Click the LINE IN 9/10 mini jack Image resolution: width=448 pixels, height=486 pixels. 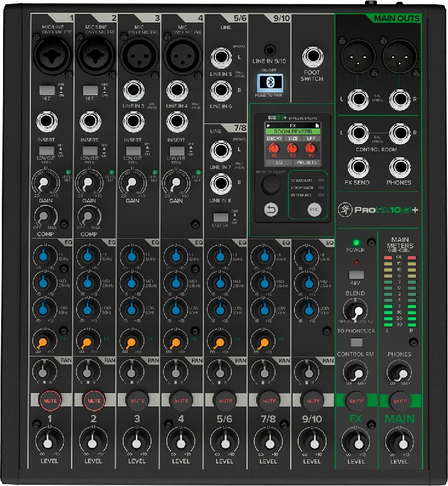(270, 50)
